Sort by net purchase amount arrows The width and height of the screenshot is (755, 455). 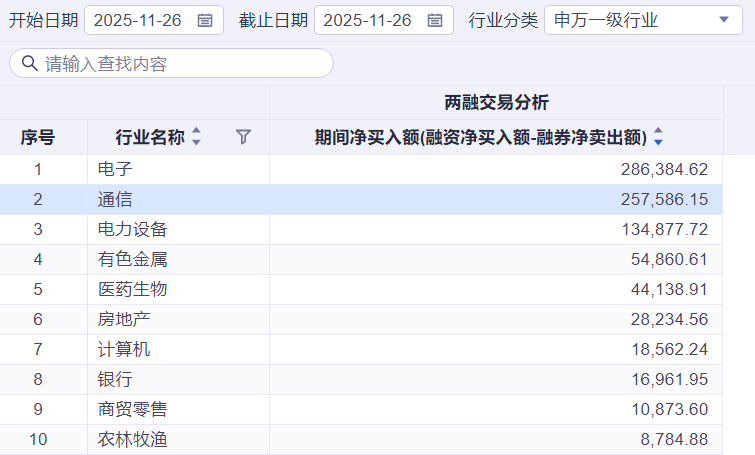658,137
